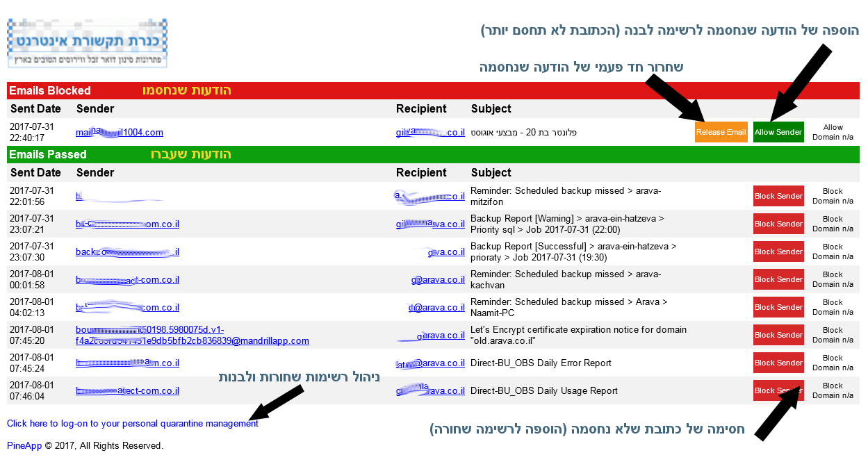868x462 pixels.
Task: Open mandrillapp.com sender address link
Action: (x=193, y=335)
